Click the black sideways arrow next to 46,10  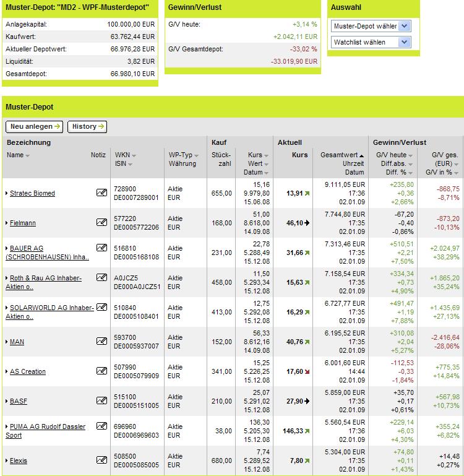point(307,223)
